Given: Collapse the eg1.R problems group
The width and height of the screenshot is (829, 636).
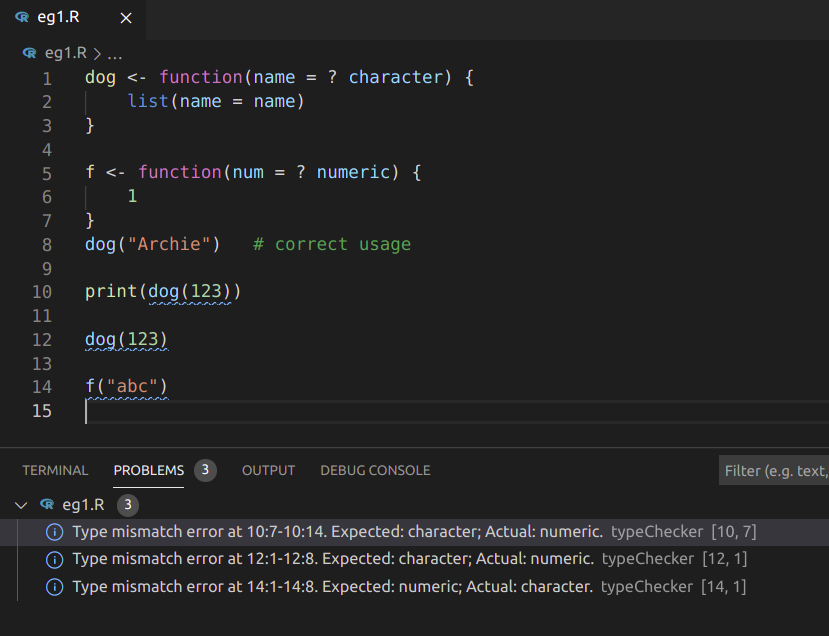Looking at the screenshot, I should pos(21,505).
